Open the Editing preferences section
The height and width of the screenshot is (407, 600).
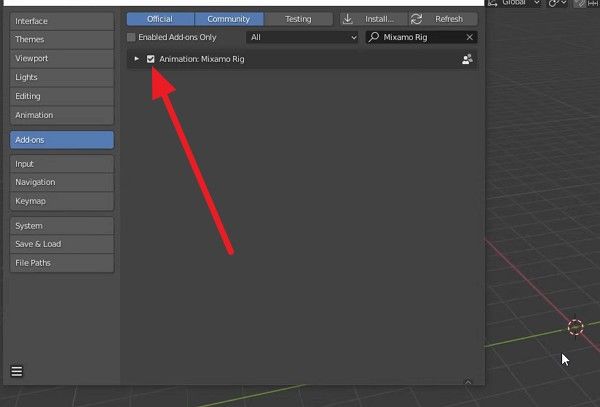click(x=62, y=96)
